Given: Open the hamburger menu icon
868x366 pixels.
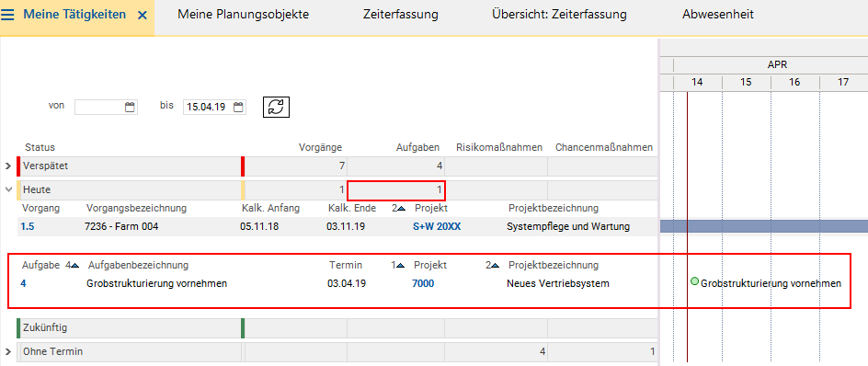Looking at the screenshot, I should [x=7, y=15].
